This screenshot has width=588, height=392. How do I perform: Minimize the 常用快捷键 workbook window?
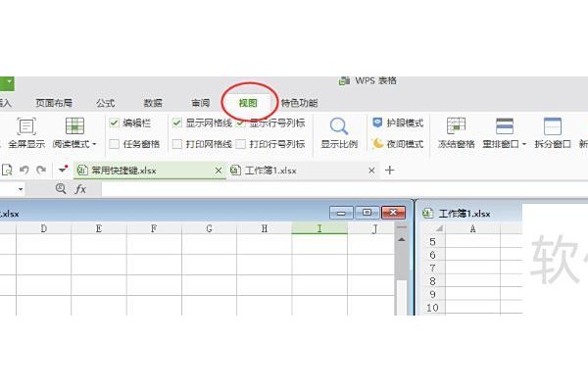click(x=341, y=213)
